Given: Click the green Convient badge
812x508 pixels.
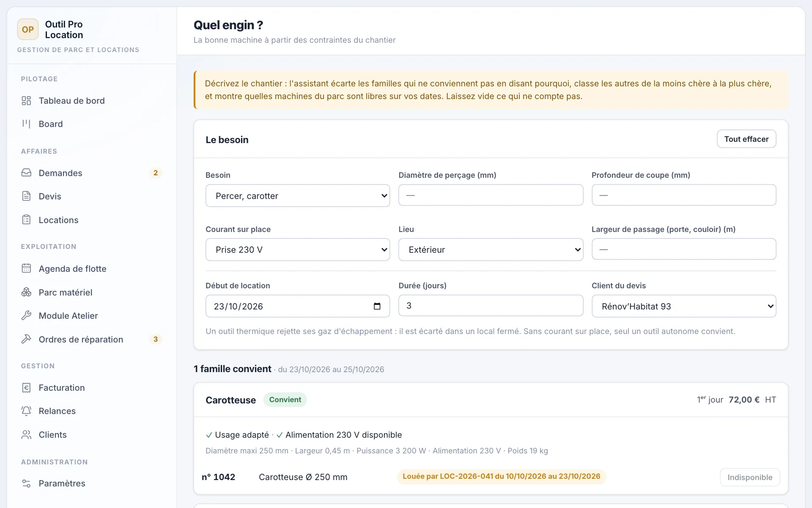Looking at the screenshot, I should point(285,400).
